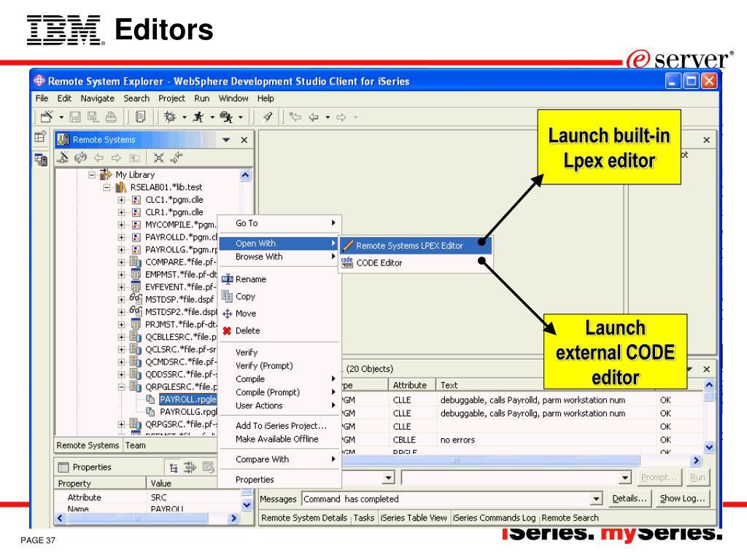Viewport: 747px width, 560px height.
Task: Click the Remote Systems tree scroll-up arrow
Action: click(x=245, y=175)
